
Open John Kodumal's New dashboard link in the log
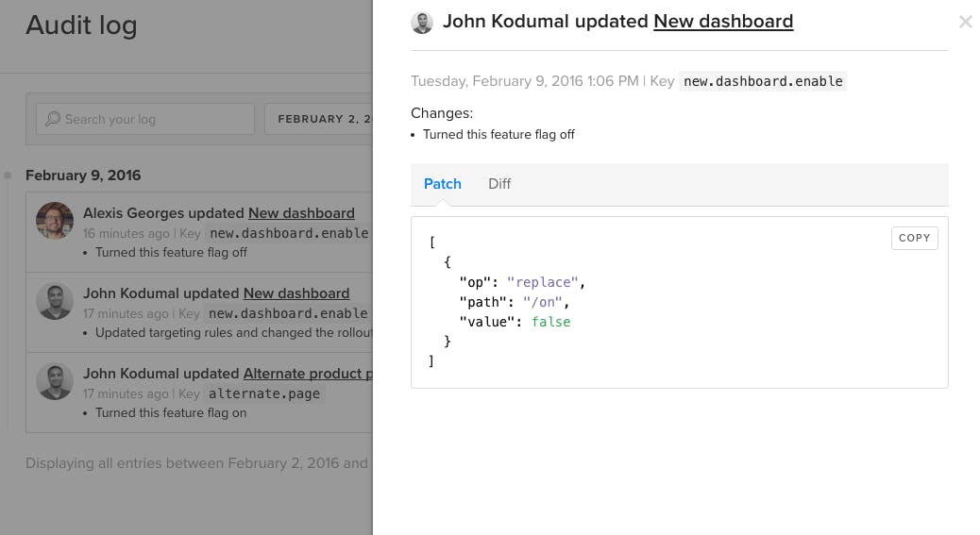tap(296, 293)
